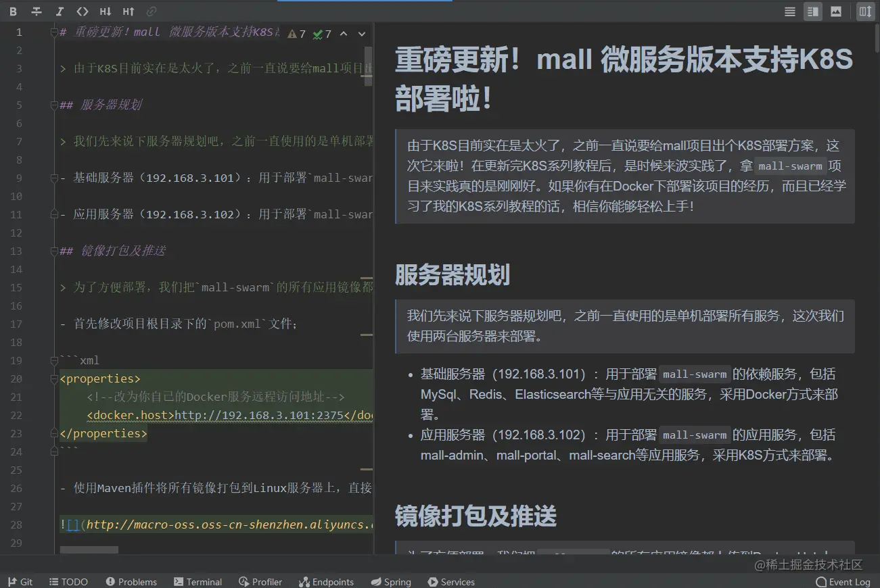Open typo indicator showing 7 typos
Screen dimensions: 880x588
322,34
